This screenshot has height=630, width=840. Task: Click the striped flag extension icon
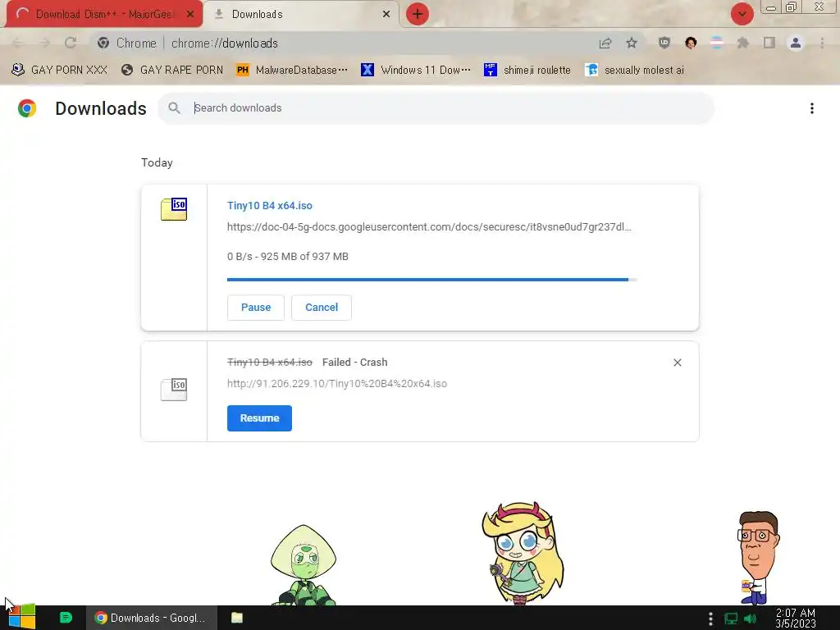click(717, 43)
